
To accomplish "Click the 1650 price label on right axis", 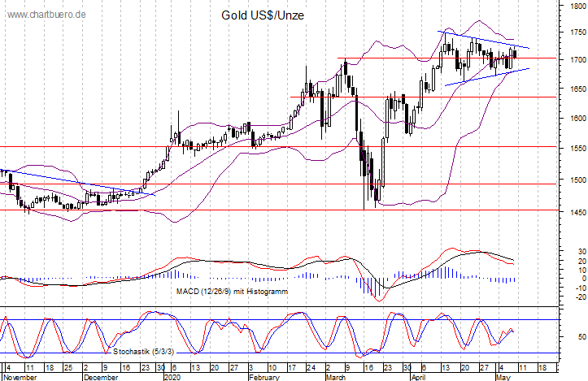I will (x=578, y=89).
